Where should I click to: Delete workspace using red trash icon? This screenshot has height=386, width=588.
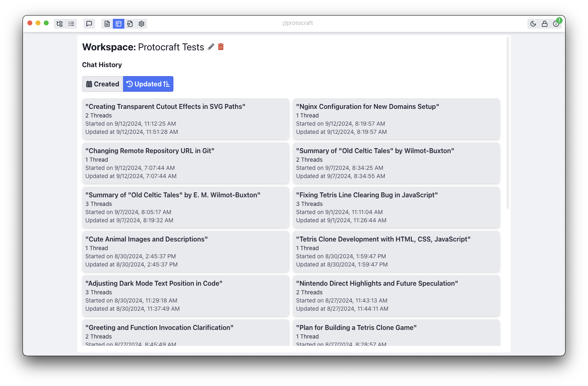pos(221,47)
